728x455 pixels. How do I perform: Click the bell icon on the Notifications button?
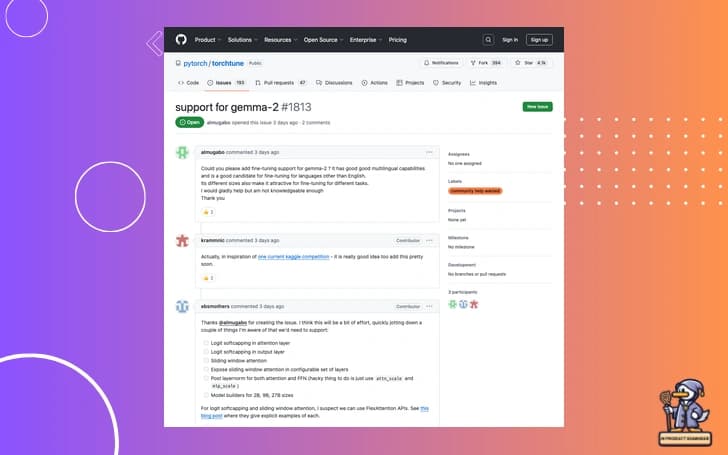(426, 63)
